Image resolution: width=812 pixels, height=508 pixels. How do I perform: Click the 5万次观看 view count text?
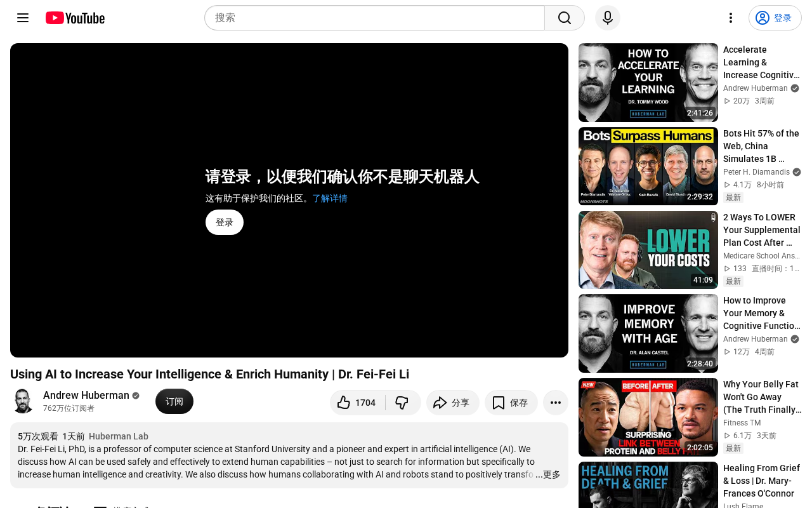coord(38,436)
